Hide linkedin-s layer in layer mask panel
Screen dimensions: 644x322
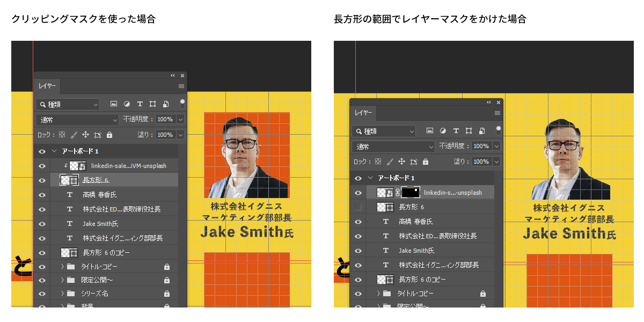[x=358, y=193]
